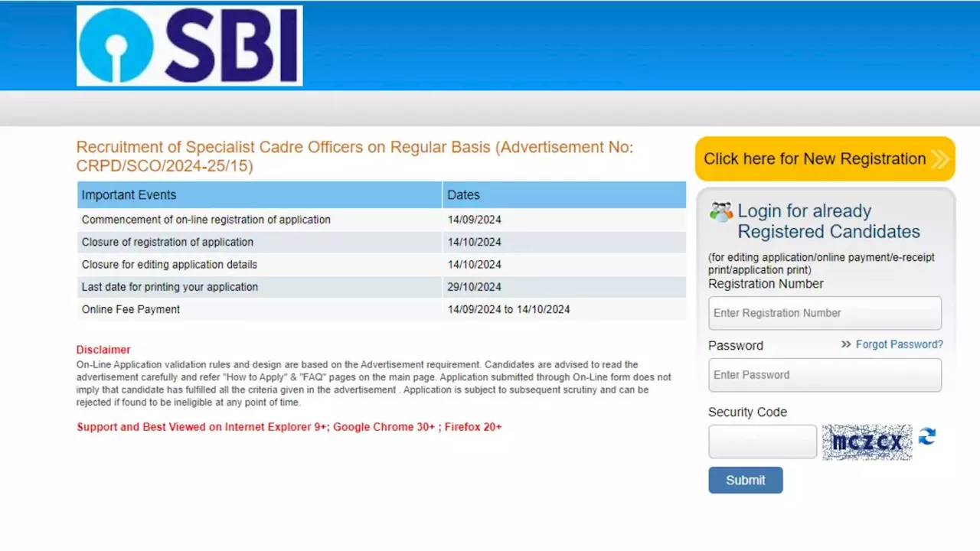
Task: Click the Security Code label
Action: point(747,412)
